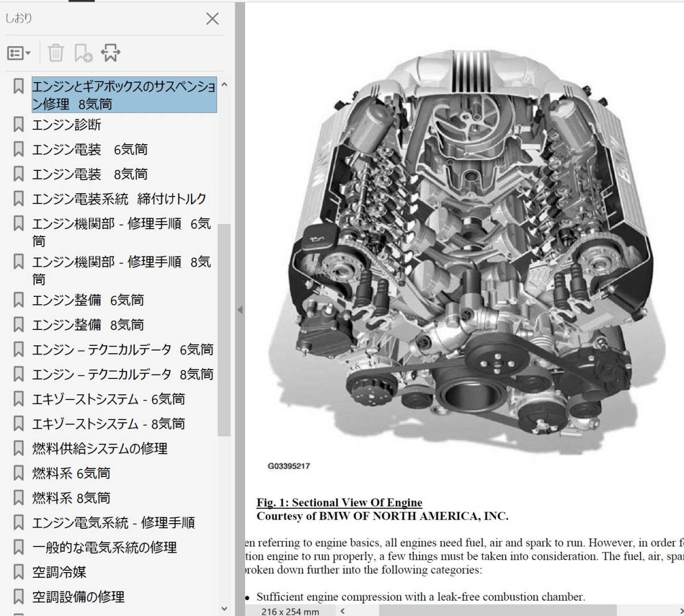Open the 空調冷媒 bookmark

(x=59, y=572)
